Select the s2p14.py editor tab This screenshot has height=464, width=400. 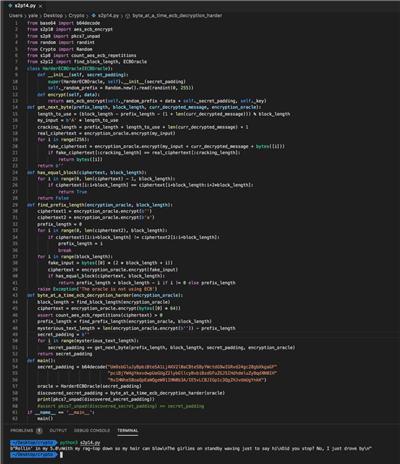[24, 6]
